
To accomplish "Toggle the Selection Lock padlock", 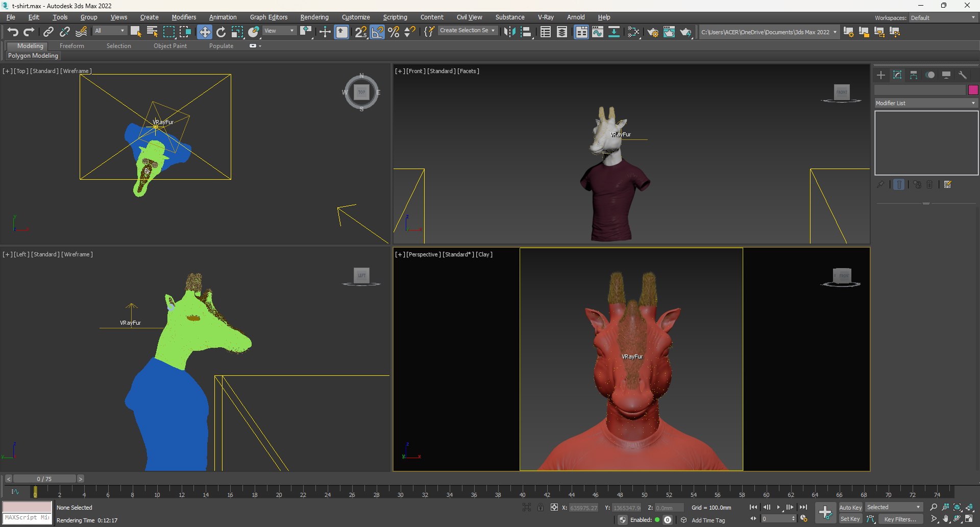I will tap(541, 507).
